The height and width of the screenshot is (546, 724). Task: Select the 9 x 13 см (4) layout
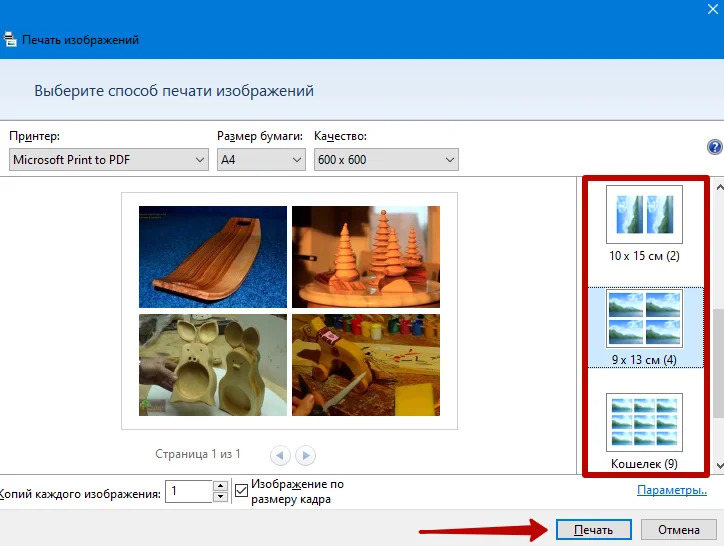point(645,328)
